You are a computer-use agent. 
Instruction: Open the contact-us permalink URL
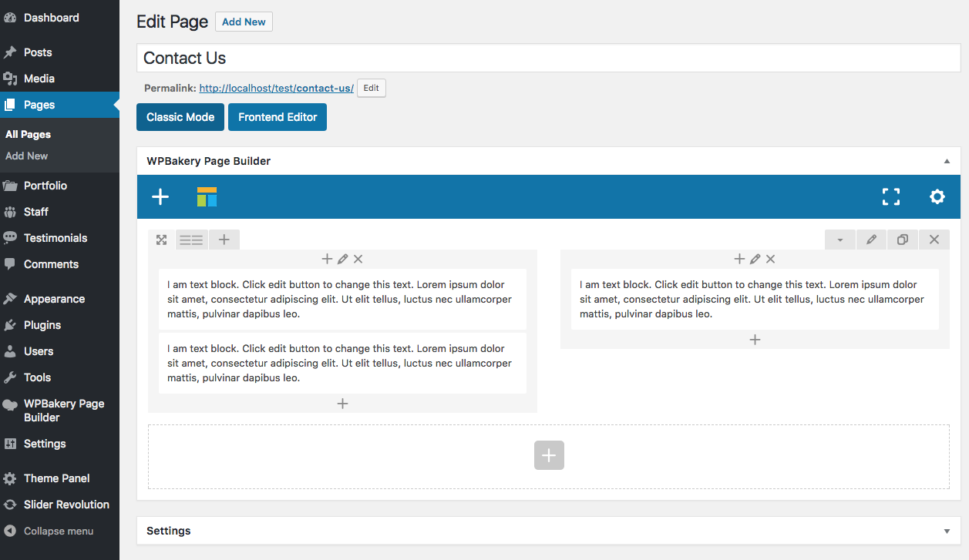pos(277,88)
